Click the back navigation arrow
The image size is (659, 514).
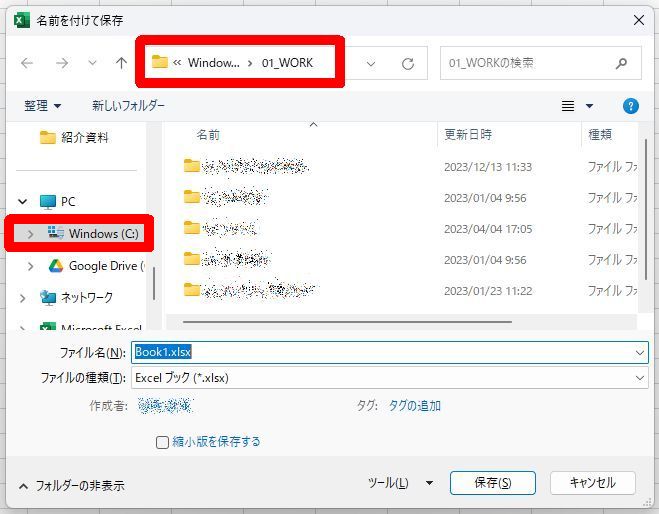coord(27,63)
